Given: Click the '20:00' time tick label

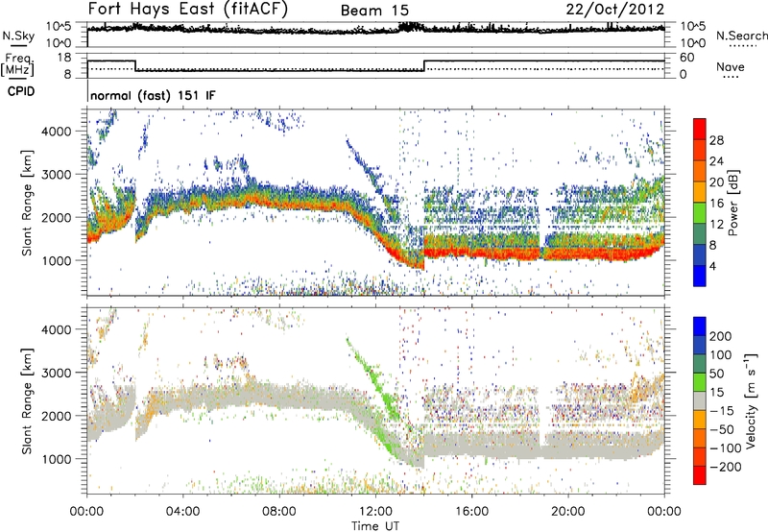Looking at the screenshot, I should [567, 512].
